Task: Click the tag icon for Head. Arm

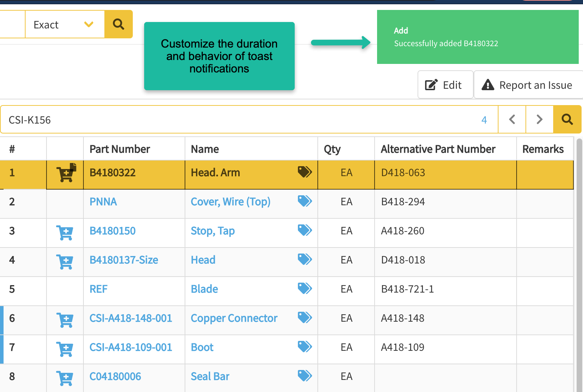Action: click(305, 172)
